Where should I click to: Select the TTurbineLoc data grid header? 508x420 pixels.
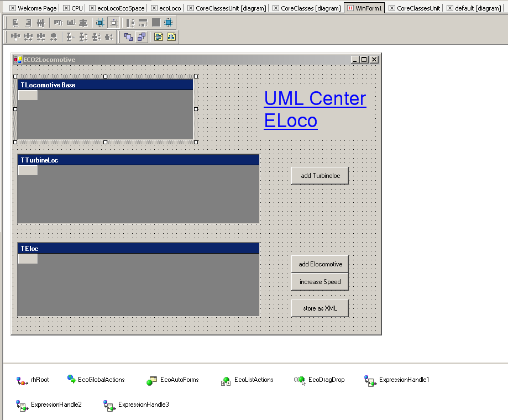[x=138, y=160]
